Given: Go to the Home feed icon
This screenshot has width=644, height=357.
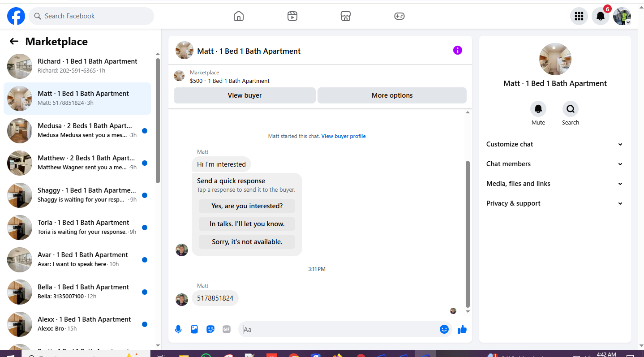Looking at the screenshot, I should click(239, 16).
